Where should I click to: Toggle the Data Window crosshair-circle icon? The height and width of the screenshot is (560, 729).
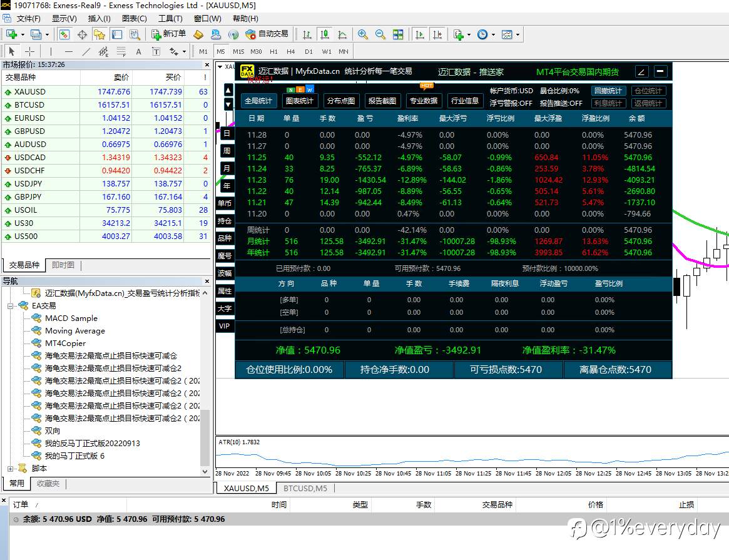pyautogui.click(x=83, y=34)
